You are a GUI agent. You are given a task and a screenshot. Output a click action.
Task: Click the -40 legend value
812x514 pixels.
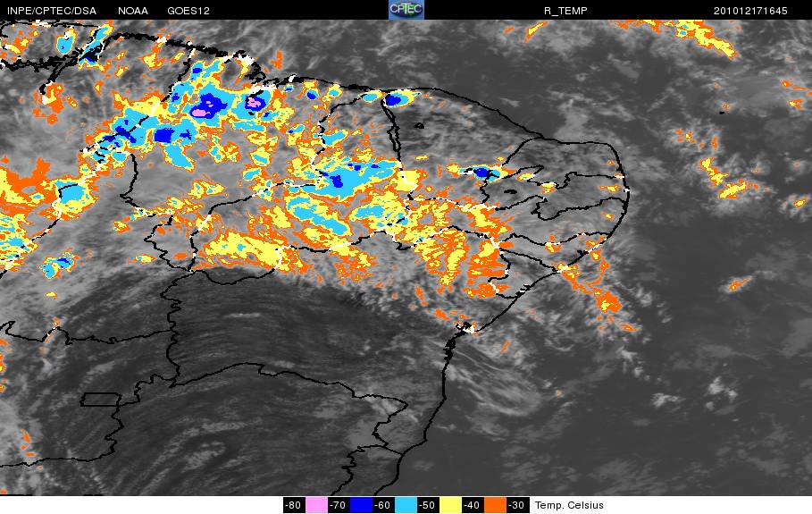coord(473,505)
